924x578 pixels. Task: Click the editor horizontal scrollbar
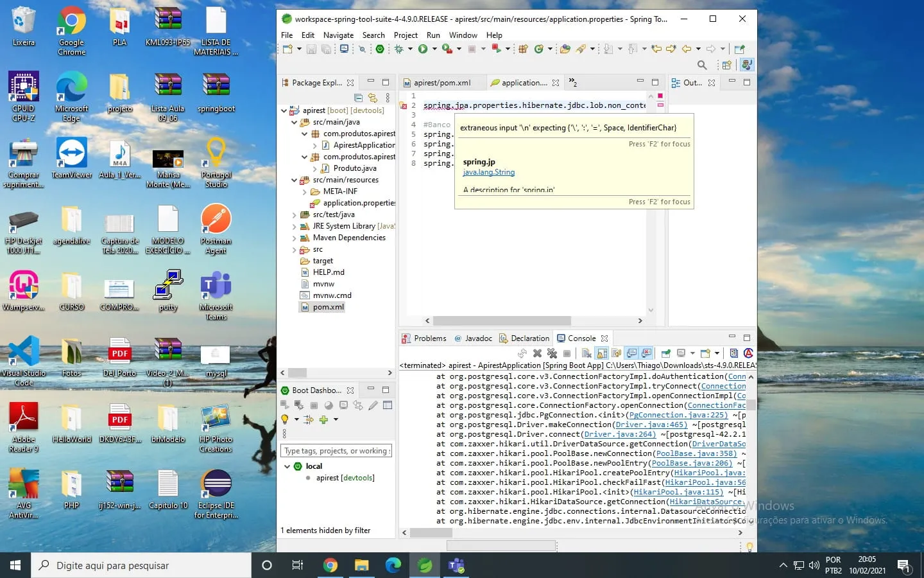click(x=502, y=320)
